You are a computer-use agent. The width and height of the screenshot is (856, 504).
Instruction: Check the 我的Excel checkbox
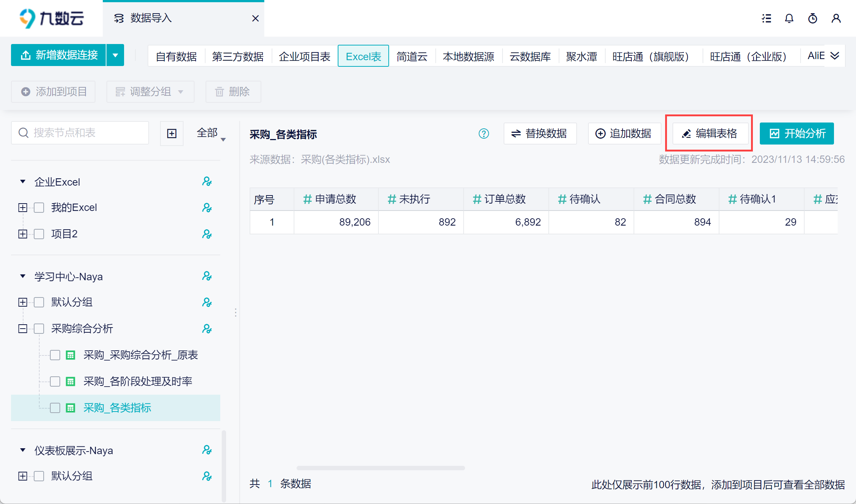pyautogui.click(x=39, y=208)
